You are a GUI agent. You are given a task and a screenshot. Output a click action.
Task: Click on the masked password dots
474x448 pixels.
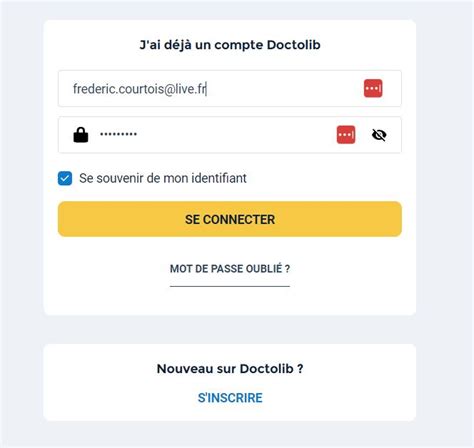pos(118,134)
